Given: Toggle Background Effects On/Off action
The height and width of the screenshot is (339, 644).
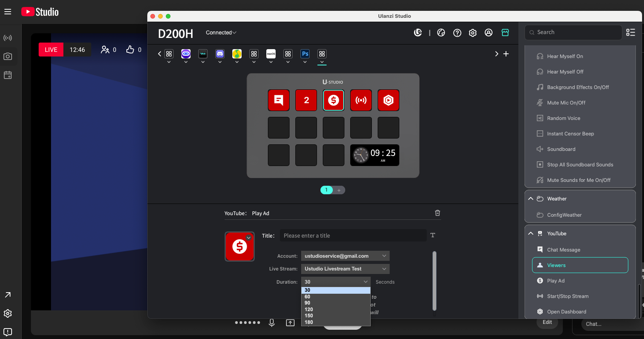Looking at the screenshot, I should (x=578, y=87).
